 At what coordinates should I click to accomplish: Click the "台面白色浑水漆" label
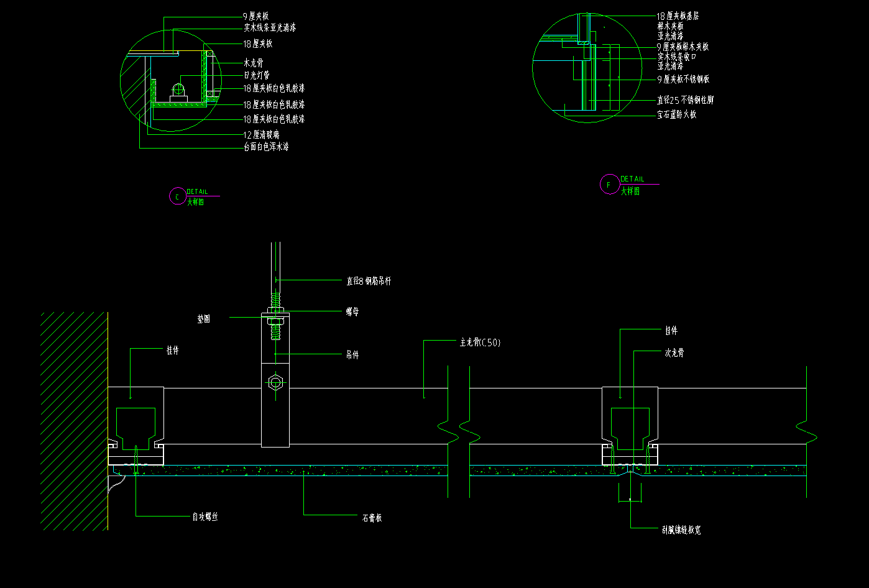pyautogui.click(x=266, y=147)
